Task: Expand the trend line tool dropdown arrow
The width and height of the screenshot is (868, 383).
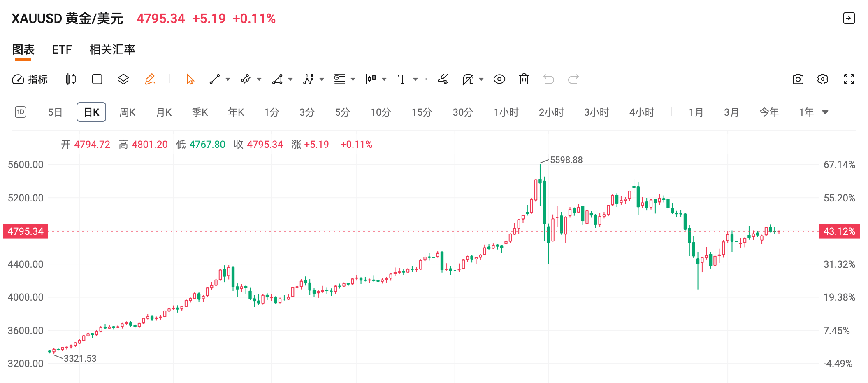Action: (x=228, y=79)
